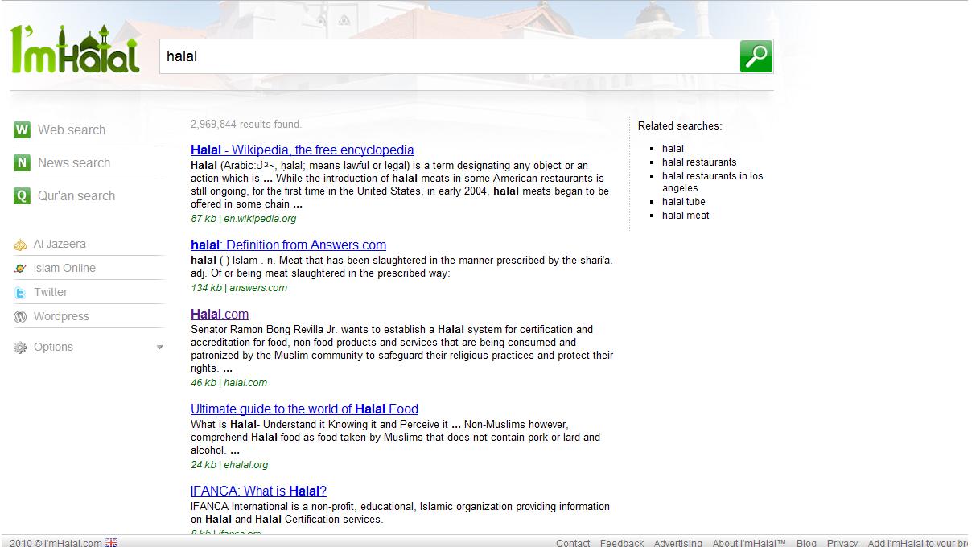Click the answers.com green URL text
The width and height of the screenshot is (980, 547).
click(258, 287)
